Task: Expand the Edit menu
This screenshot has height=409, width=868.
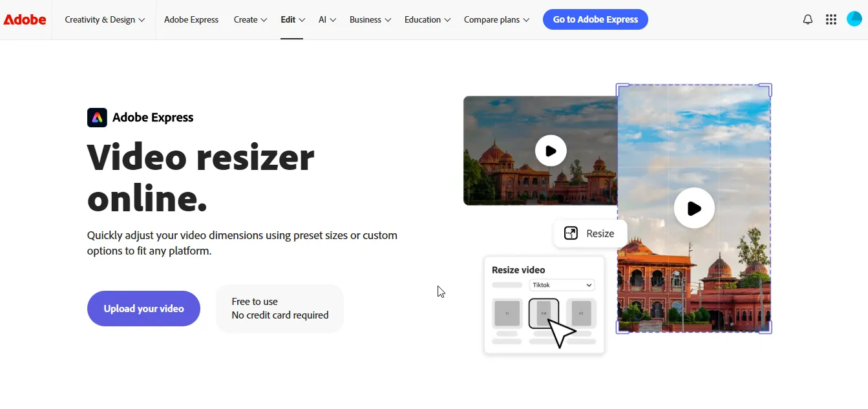Action: click(x=292, y=19)
